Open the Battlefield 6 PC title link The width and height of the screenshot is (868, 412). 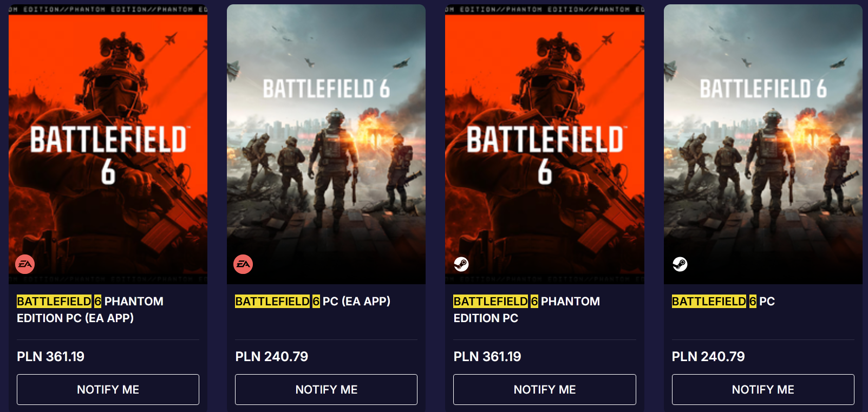coord(723,301)
